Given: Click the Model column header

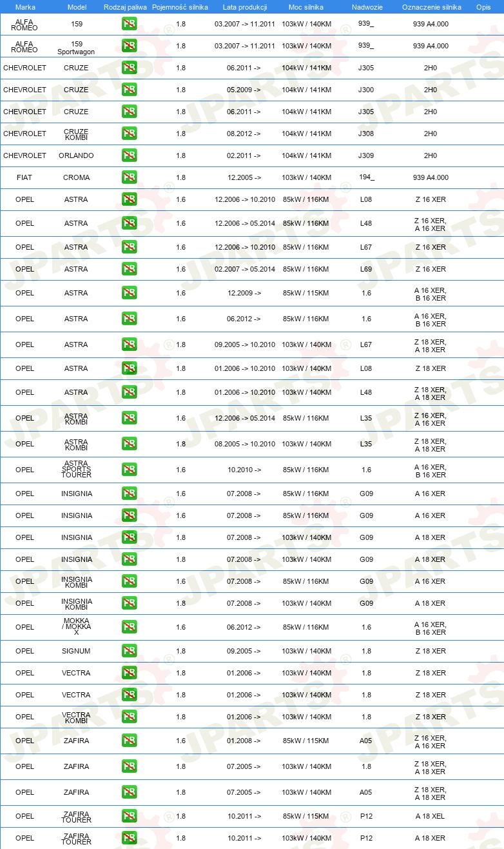Looking at the screenshot, I should point(77,7).
